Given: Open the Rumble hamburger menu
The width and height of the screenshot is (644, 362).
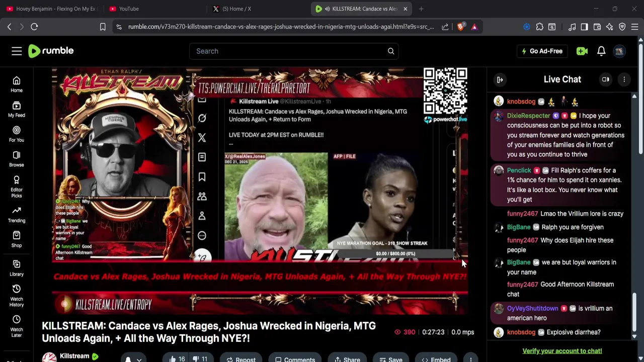Looking at the screenshot, I should (x=17, y=51).
